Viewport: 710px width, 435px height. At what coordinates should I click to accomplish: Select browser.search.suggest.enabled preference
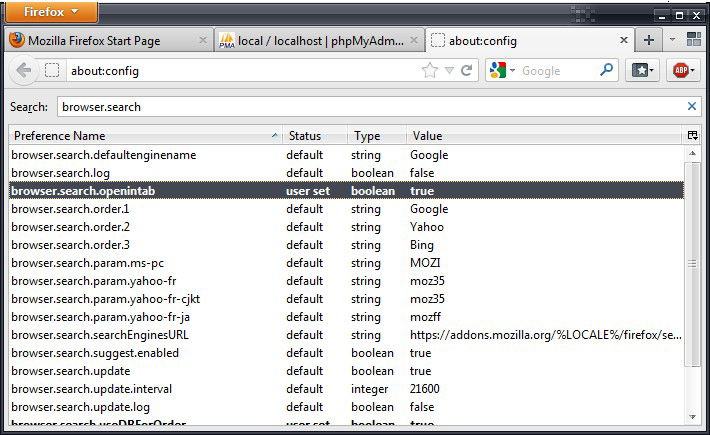(x=346, y=353)
